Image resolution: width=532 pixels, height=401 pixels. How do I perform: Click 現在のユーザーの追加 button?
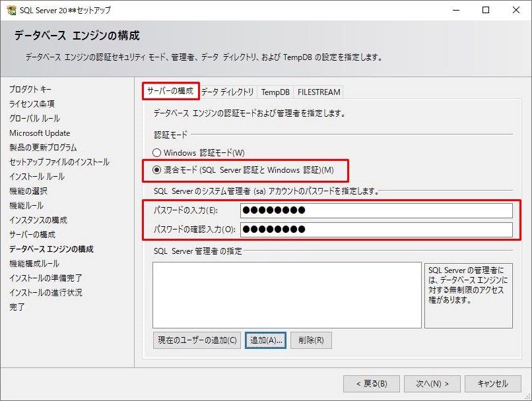[197, 340]
